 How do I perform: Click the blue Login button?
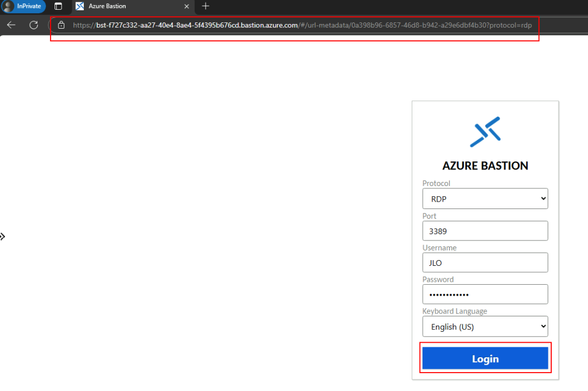click(x=485, y=358)
